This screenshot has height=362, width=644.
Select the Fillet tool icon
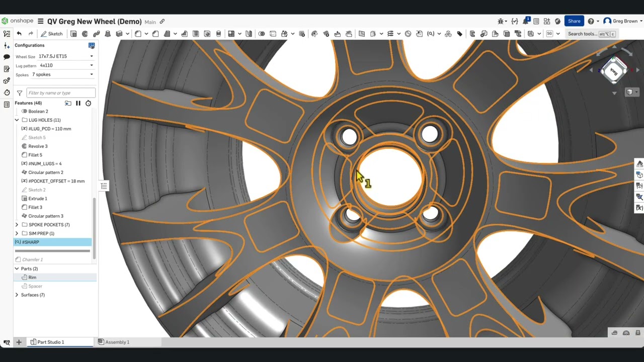coord(138,34)
